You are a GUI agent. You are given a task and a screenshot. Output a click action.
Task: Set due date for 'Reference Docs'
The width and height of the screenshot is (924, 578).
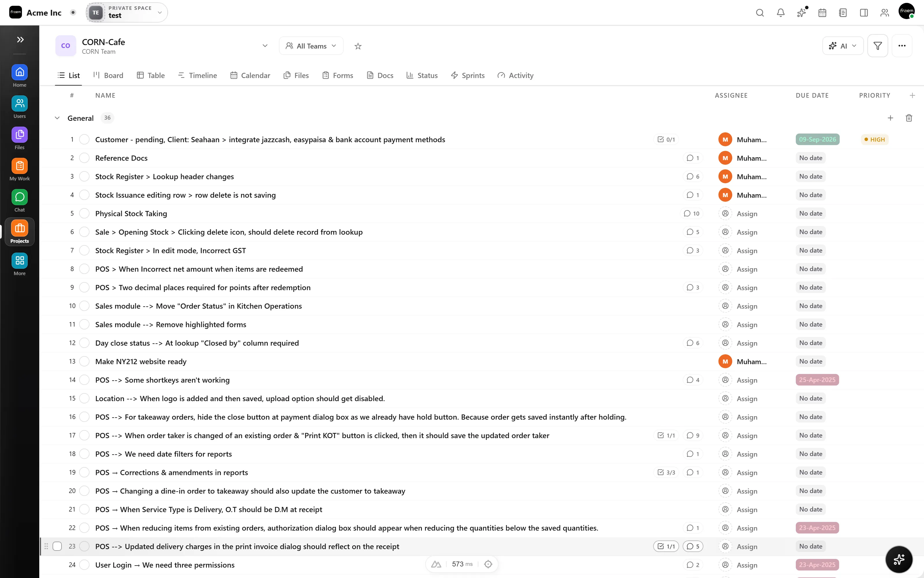coord(811,158)
